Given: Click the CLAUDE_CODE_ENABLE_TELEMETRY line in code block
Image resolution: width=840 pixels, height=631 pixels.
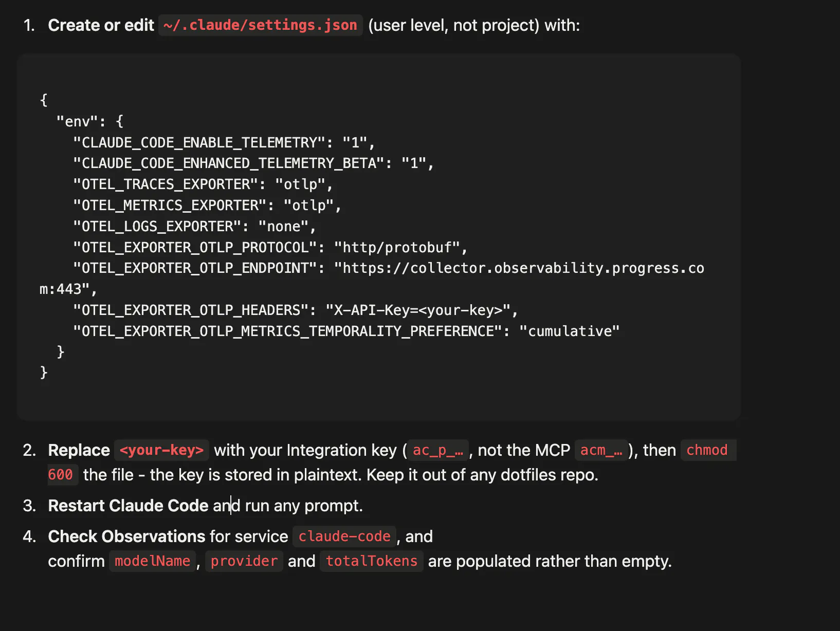Looking at the screenshot, I should pyautogui.click(x=224, y=142).
